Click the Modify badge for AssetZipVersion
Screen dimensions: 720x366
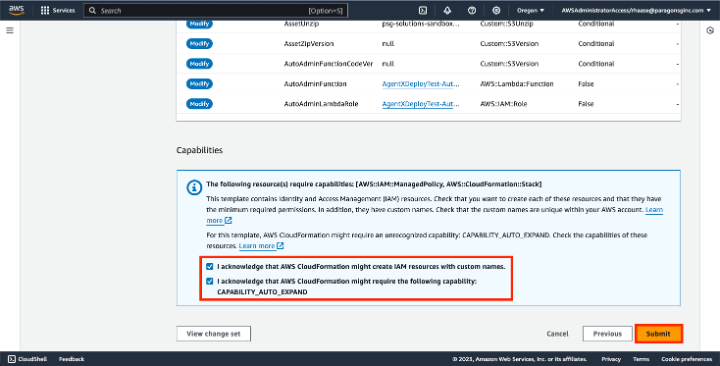click(x=199, y=44)
